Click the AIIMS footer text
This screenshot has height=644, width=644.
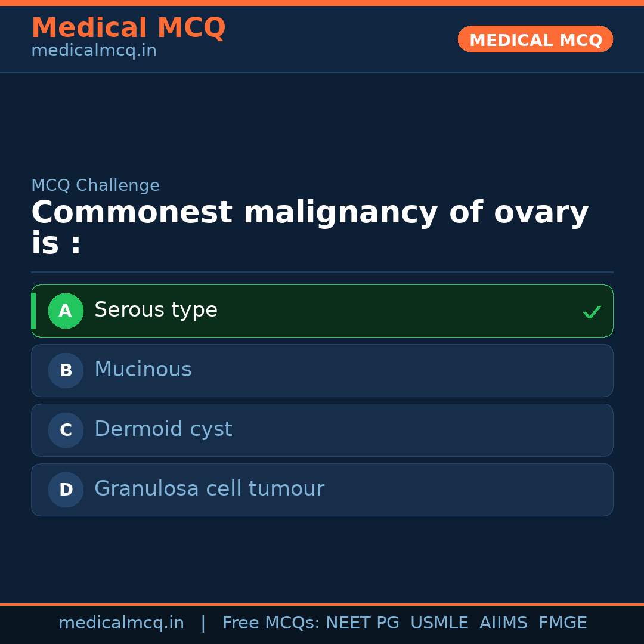[x=504, y=622]
